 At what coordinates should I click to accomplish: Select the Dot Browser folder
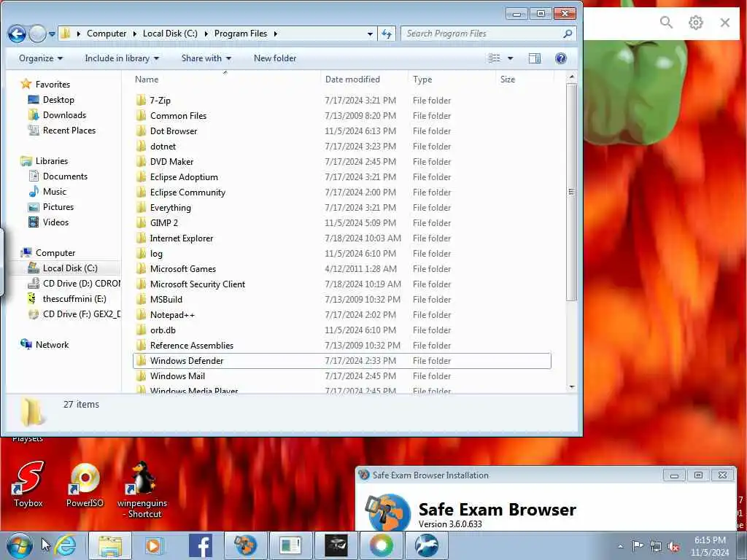point(174,131)
